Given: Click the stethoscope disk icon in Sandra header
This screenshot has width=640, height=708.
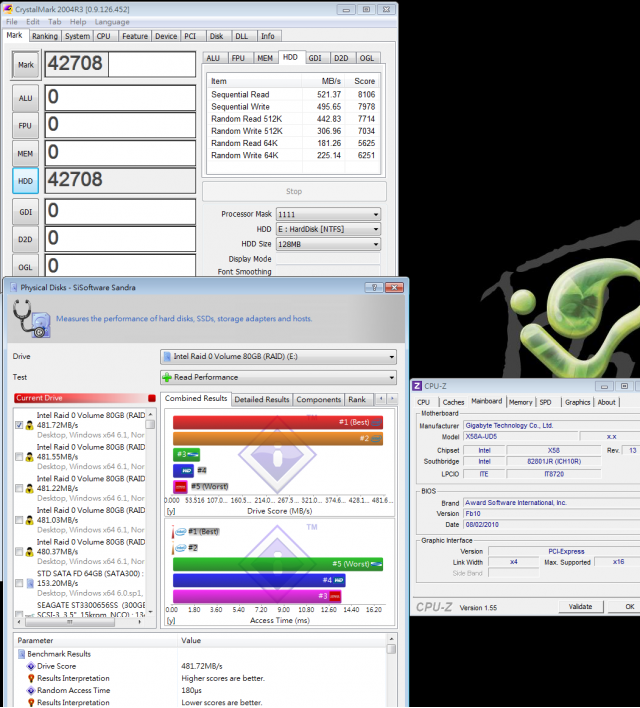Looking at the screenshot, I should pos(31,319).
